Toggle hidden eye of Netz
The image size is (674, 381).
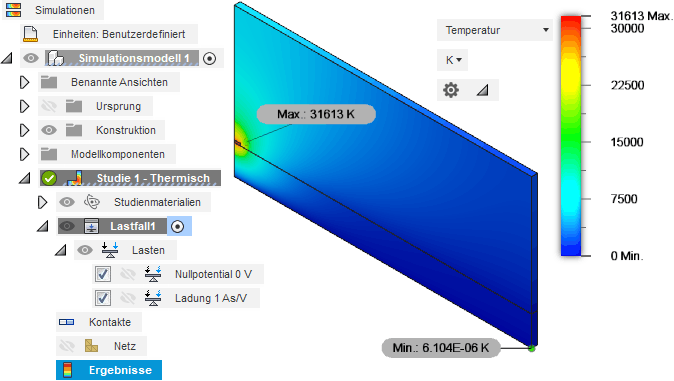tap(67, 346)
